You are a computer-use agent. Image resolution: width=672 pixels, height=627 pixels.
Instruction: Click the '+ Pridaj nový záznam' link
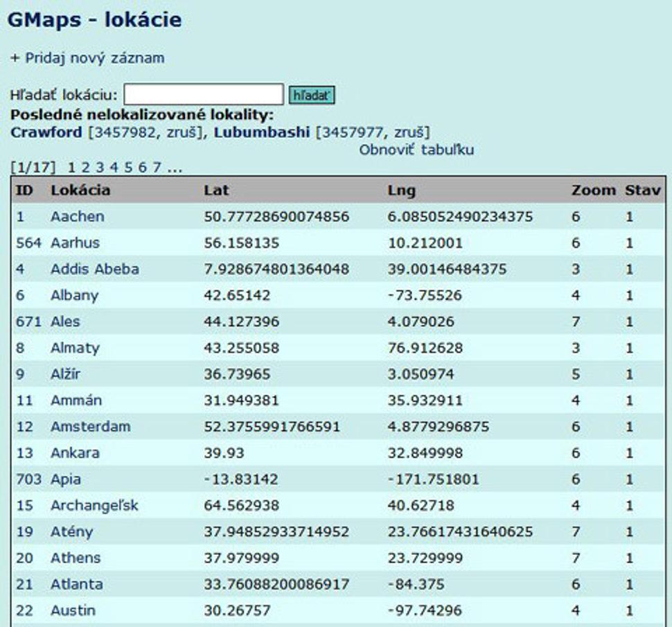87,58
